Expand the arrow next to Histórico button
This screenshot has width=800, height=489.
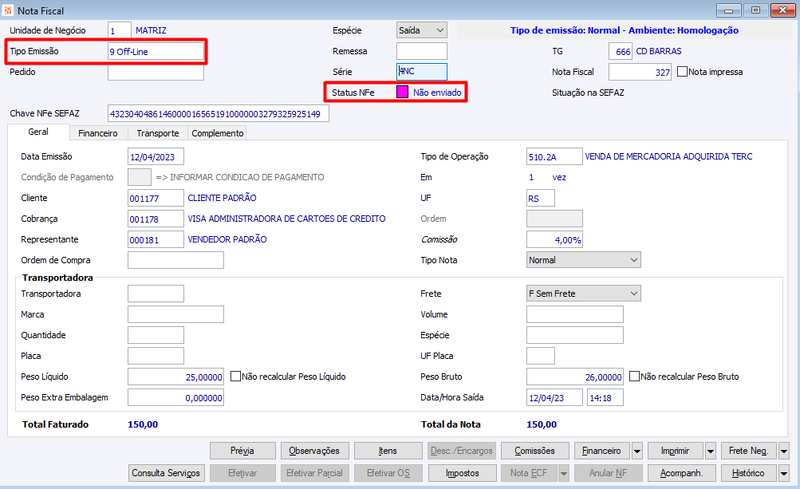click(x=784, y=473)
